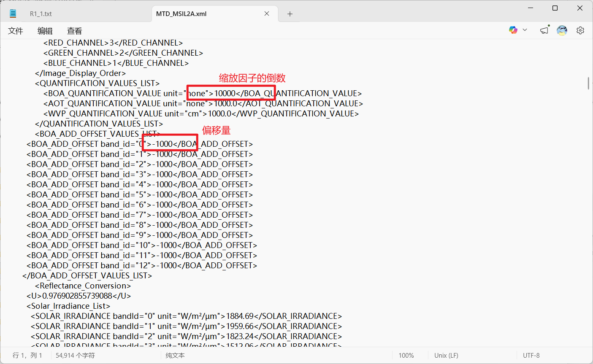Click SOLAR_IRRADIANCE bandId="2" 1823.24 line
The image size is (593, 364).
tap(187, 336)
